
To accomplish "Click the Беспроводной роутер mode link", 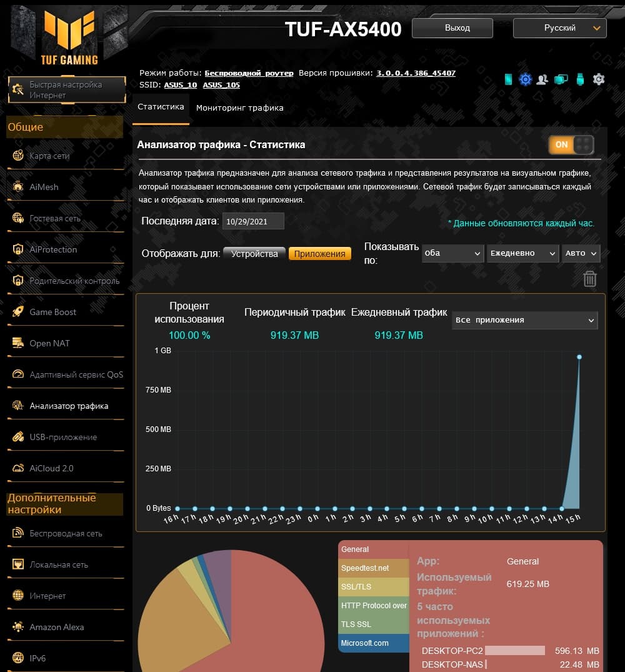I will (x=249, y=73).
